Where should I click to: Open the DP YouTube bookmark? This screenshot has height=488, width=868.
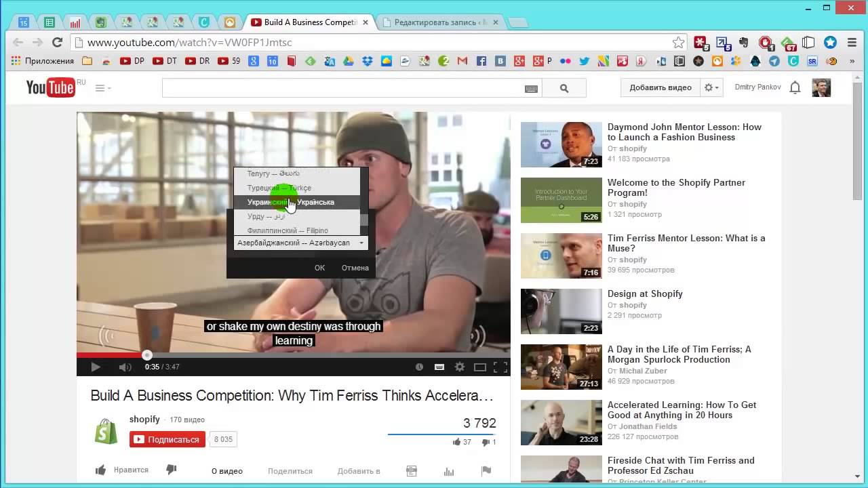pos(132,61)
